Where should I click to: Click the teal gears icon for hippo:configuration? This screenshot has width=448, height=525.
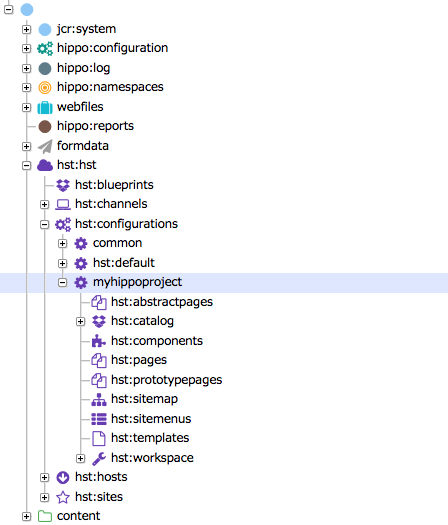tap(45, 48)
